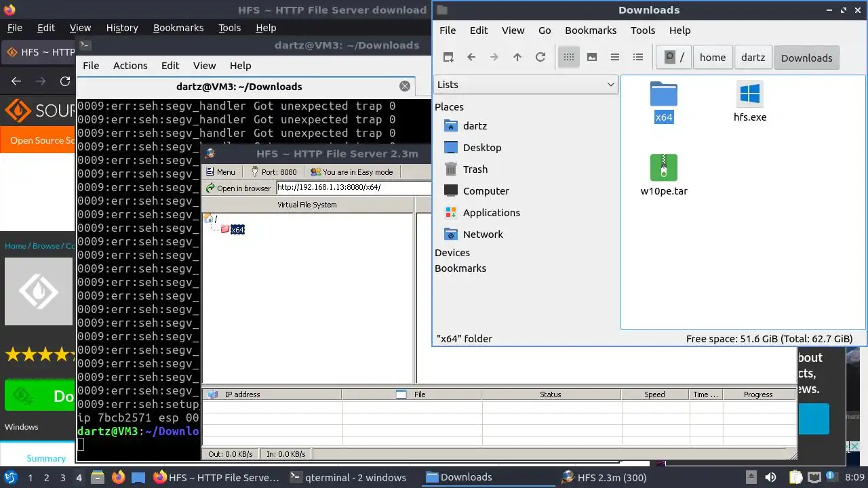Click 'Speed' column header in HFS
868x488 pixels.
[x=654, y=394]
